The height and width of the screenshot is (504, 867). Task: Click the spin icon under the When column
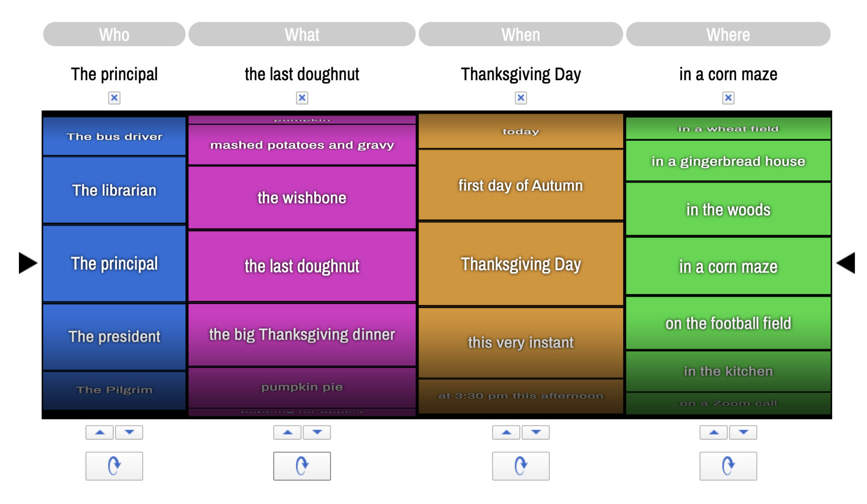click(520, 466)
